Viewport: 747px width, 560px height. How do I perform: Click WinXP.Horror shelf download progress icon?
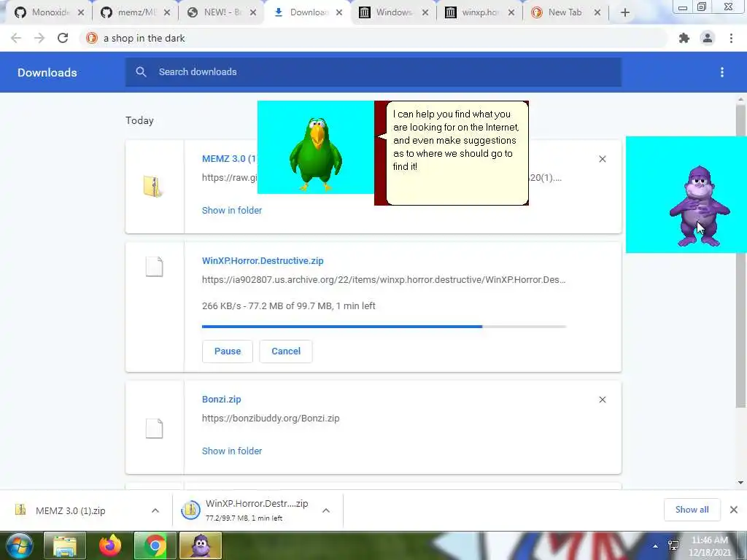[x=190, y=510]
